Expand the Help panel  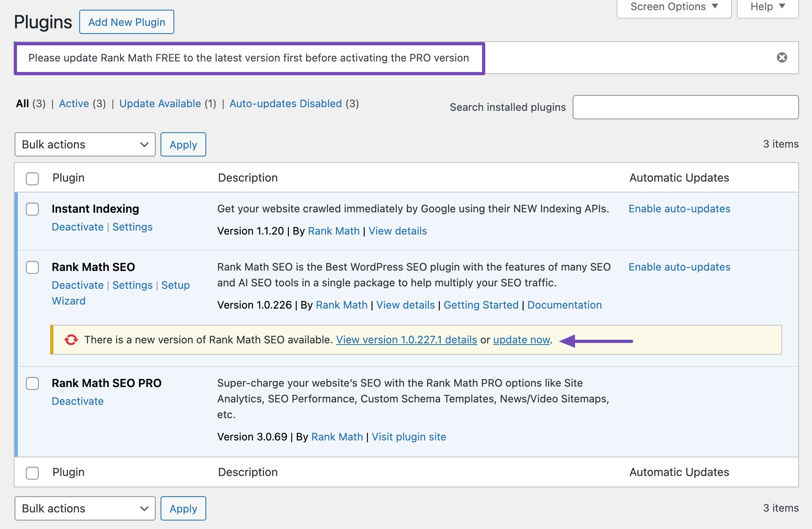coord(768,7)
